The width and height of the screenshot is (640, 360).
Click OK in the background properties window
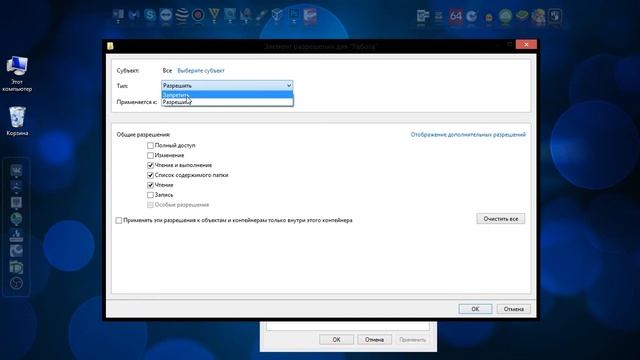pyautogui.click(x=336, y=340)
